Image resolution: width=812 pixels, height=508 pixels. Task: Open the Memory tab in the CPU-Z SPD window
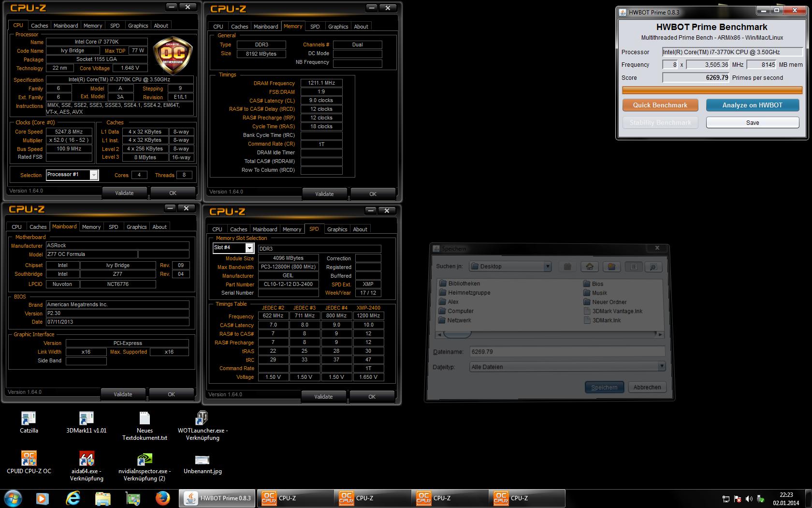point(292,229)
